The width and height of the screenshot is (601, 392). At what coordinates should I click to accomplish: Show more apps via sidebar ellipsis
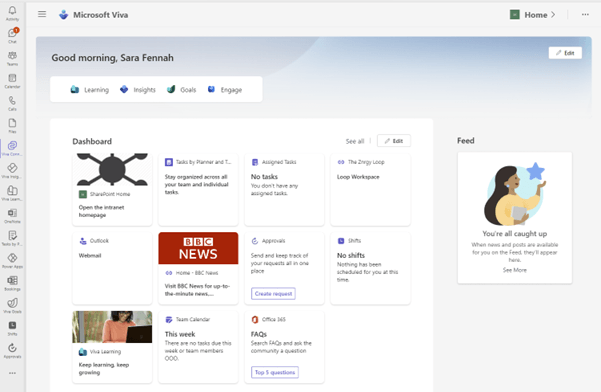[x=12, y=373]
